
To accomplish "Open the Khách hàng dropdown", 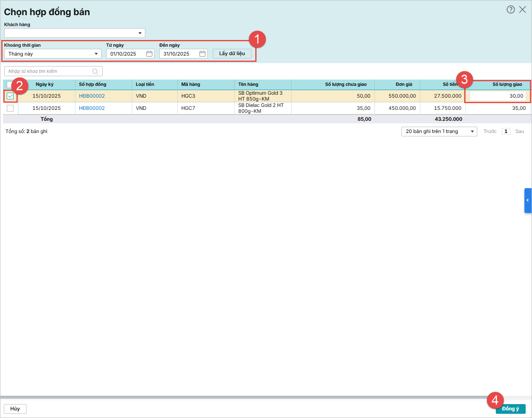I will [x=140, y=33].
